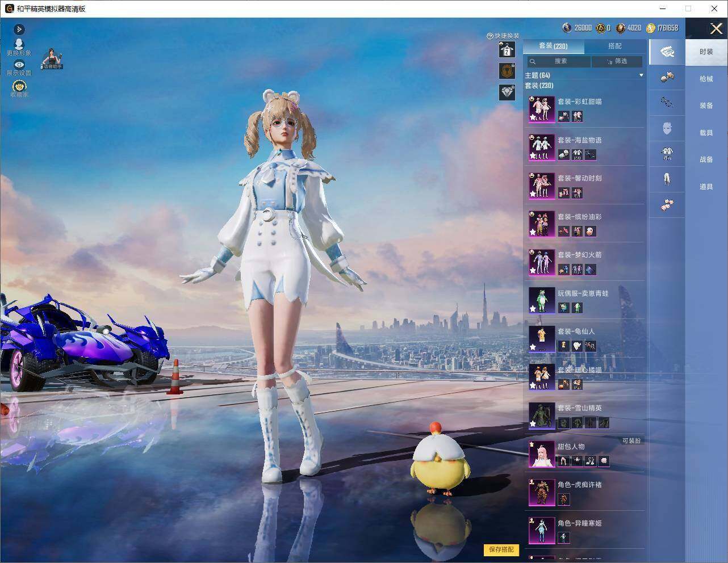Viewport: 728px width, 563px height.
Task: Open the 语音助手 voice assistant
Action: point(52,59)
